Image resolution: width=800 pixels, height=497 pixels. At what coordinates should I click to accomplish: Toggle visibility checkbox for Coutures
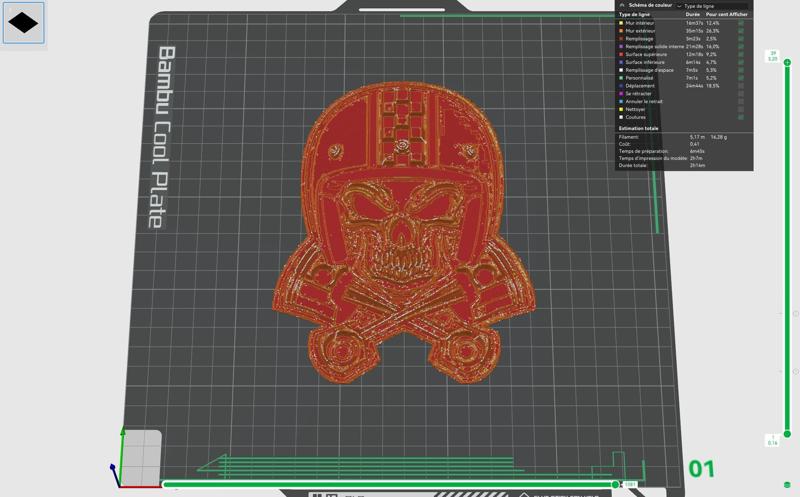coord(741,117)
